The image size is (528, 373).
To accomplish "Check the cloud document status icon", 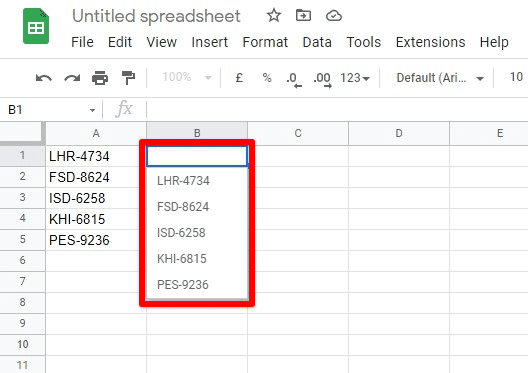I will (x=334, y=16).
